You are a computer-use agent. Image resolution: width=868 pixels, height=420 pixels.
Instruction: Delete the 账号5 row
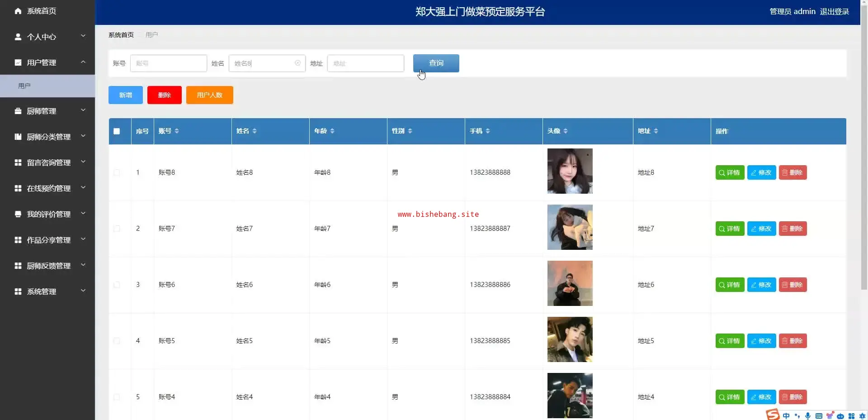[x=793, y=341]
